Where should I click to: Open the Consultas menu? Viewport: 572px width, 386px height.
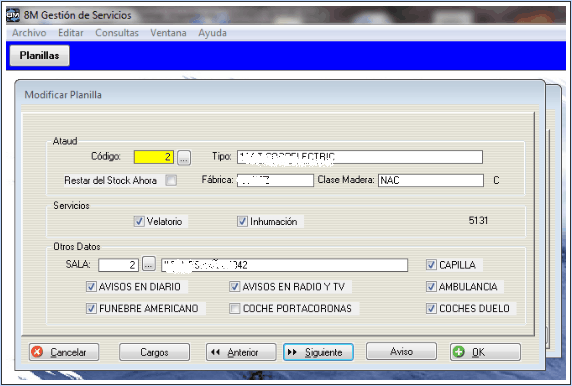pos(117,33)
